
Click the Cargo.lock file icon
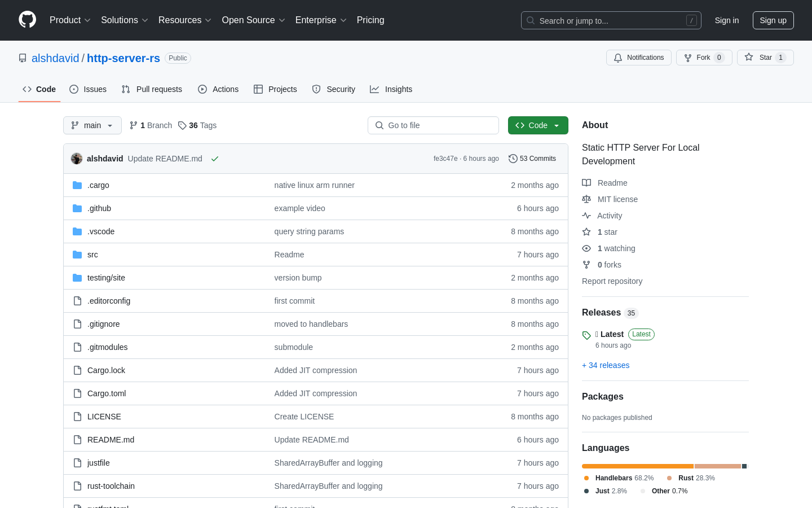(77, 370)
